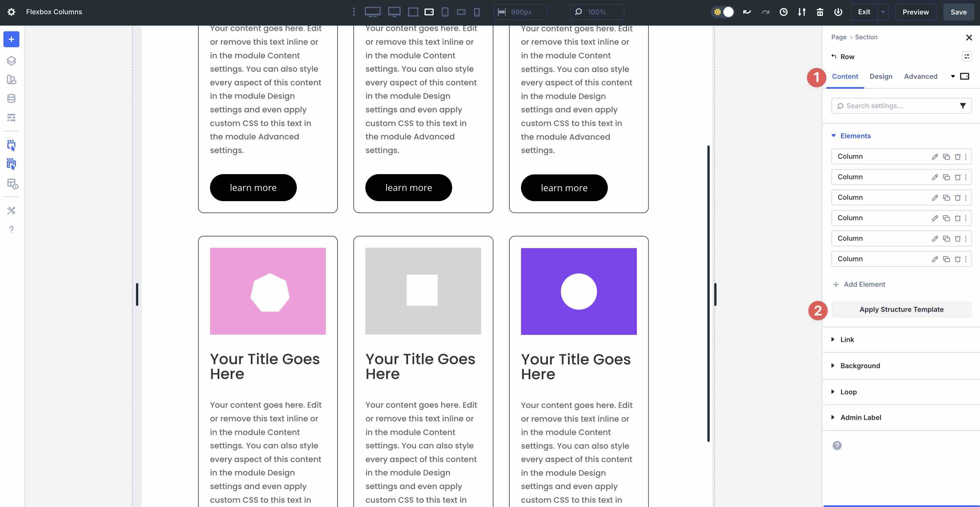
Task: Click Apply Structure Template button
Action: click(901, 309)
